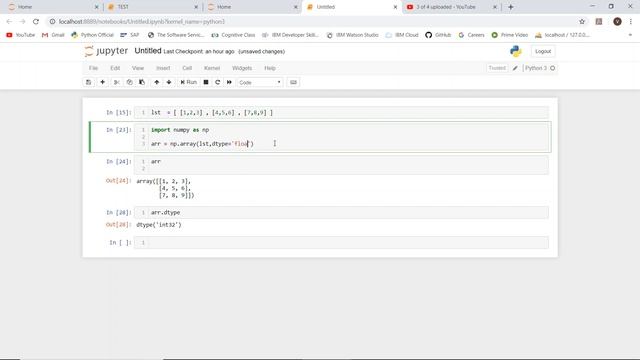Open the browser profile avatar
640x360 pixels.
(x=617, y=22)
